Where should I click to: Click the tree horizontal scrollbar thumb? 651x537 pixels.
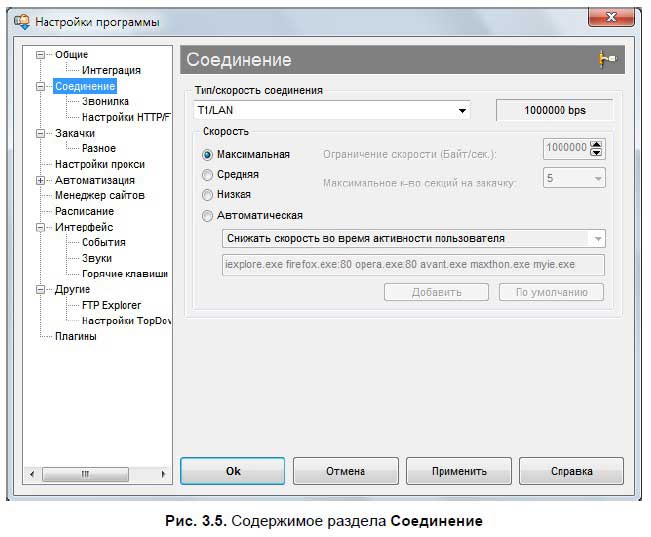[x=85, y=474]
